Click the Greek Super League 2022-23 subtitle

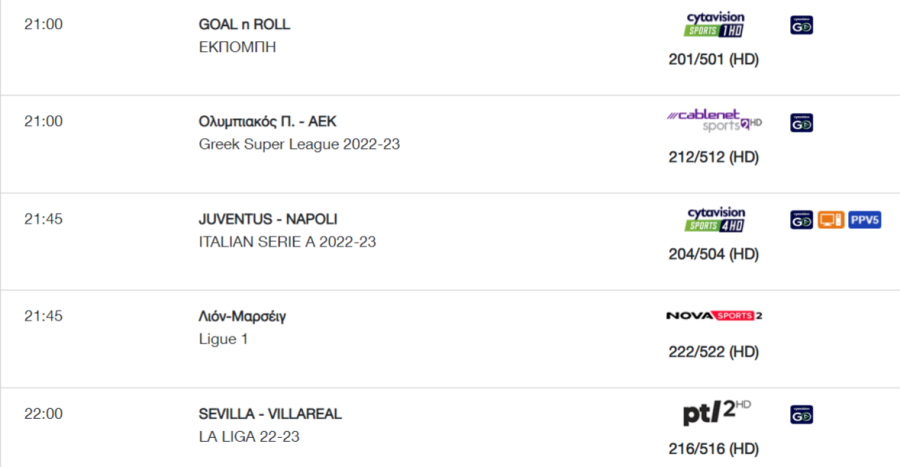(x=299, y=144)
